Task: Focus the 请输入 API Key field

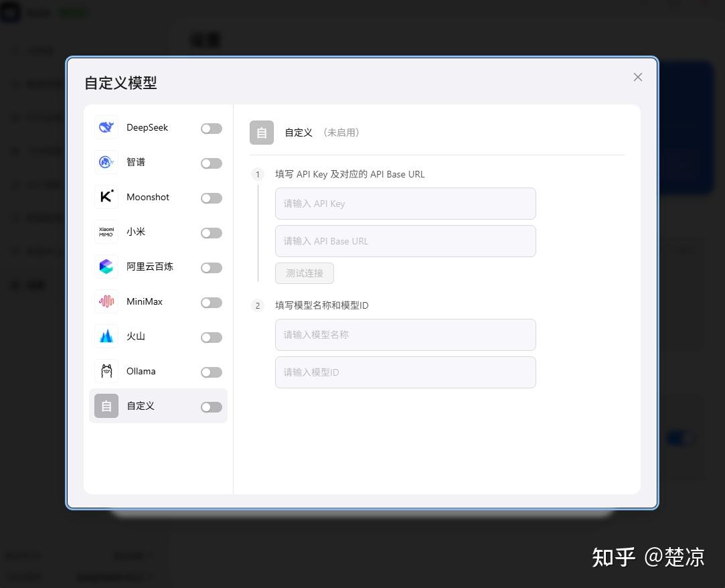Action: point(406,204)
